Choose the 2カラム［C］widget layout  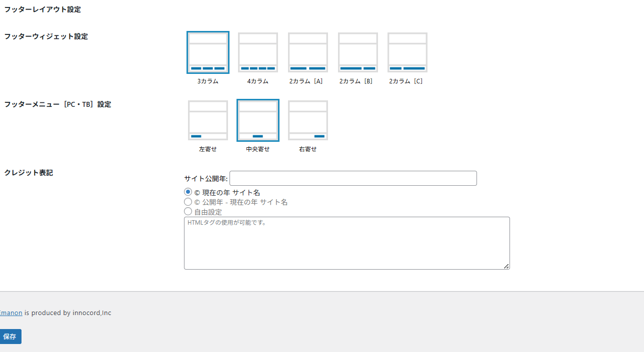pyautogui.click(x=407, y=52)
